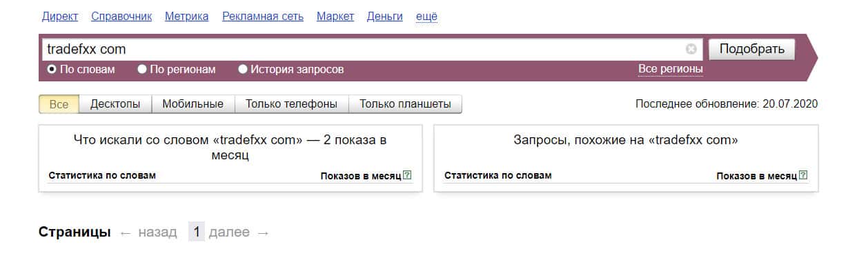
Task: Switch to the 'Десктопы' tab
Action: coord(115,104)
